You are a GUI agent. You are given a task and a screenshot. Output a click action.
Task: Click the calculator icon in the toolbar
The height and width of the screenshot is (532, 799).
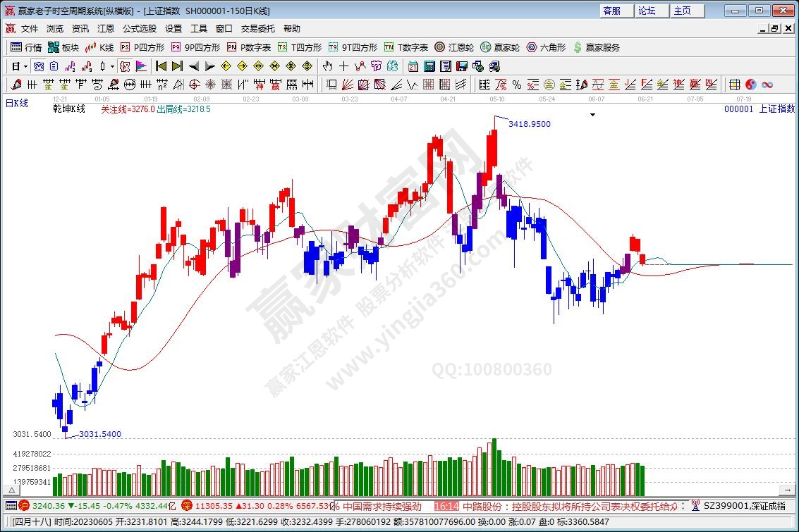[429, 66]
